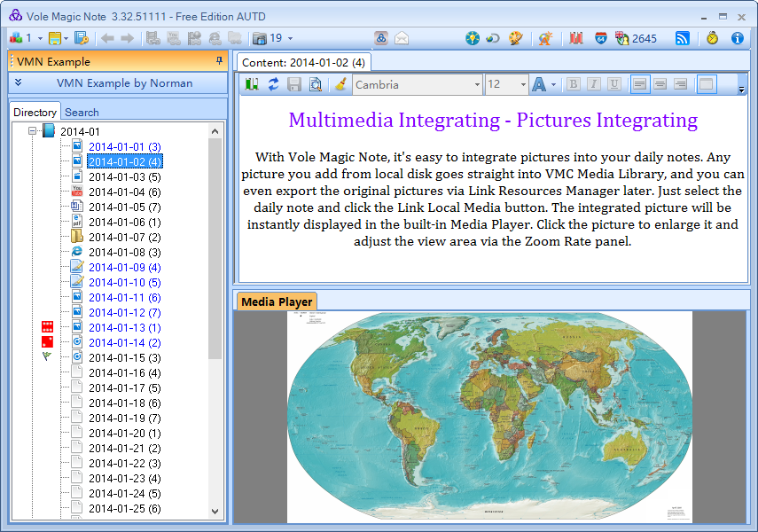Click the Internet Explorer link icon
Image resolution: width=758 pixels, height=532 pixels.
coord(215,38)
